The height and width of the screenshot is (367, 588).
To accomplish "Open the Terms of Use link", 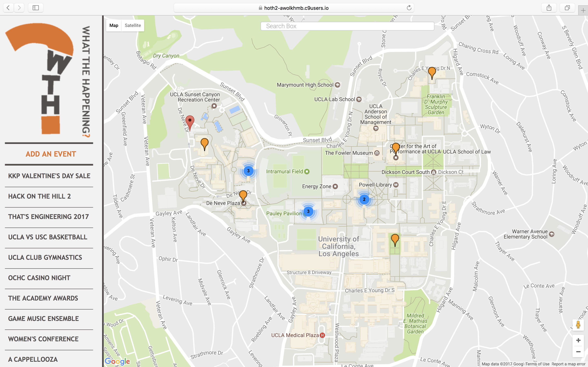I will 537,364.
